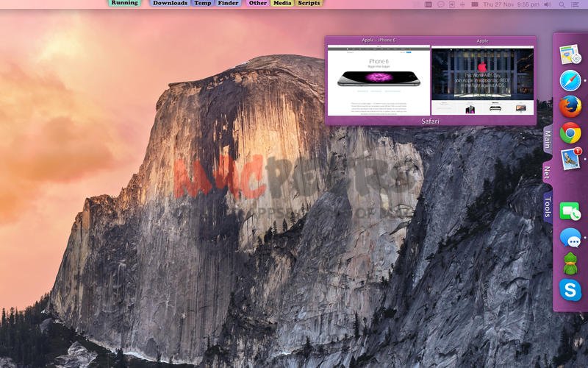The image size is (588, 368).
Task: Open the Scripts tab in top bar
Action: click(309, 3)
